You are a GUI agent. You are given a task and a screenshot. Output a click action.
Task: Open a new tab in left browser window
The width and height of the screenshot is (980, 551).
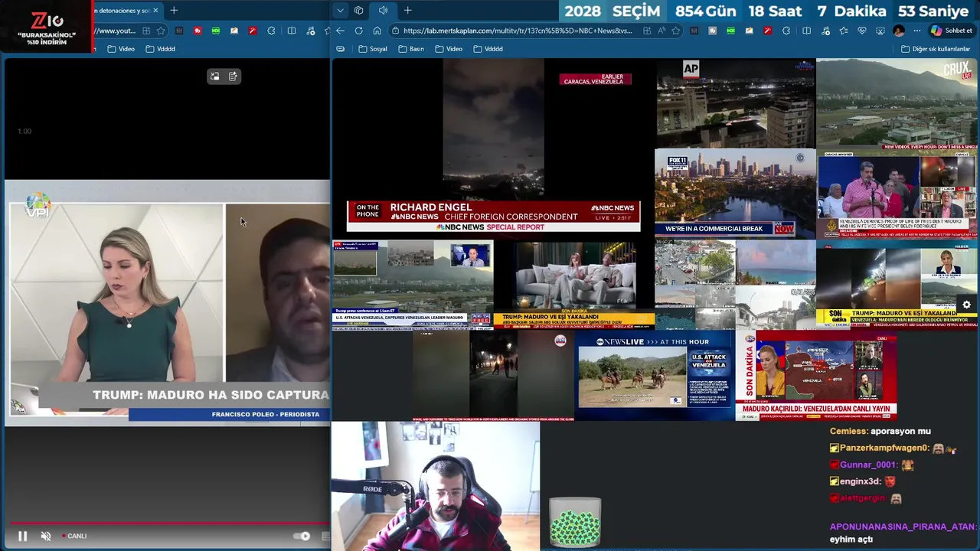point(174,11)
